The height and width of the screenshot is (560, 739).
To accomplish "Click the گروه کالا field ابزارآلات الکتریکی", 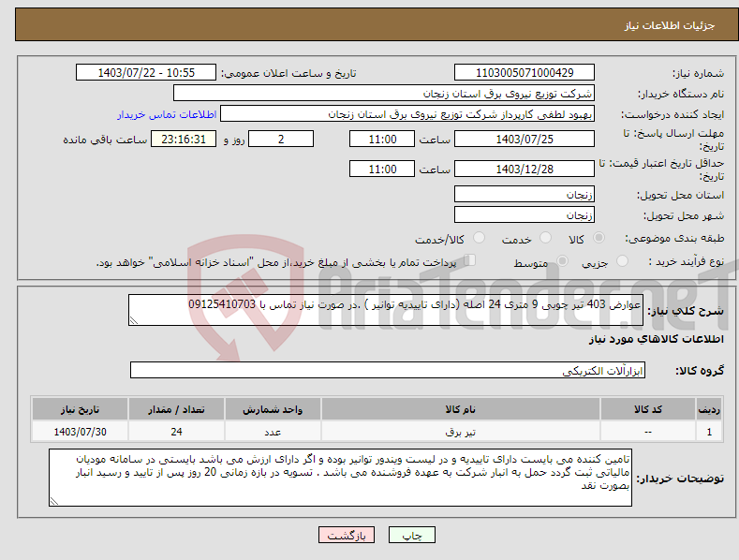I will point(388,371).
